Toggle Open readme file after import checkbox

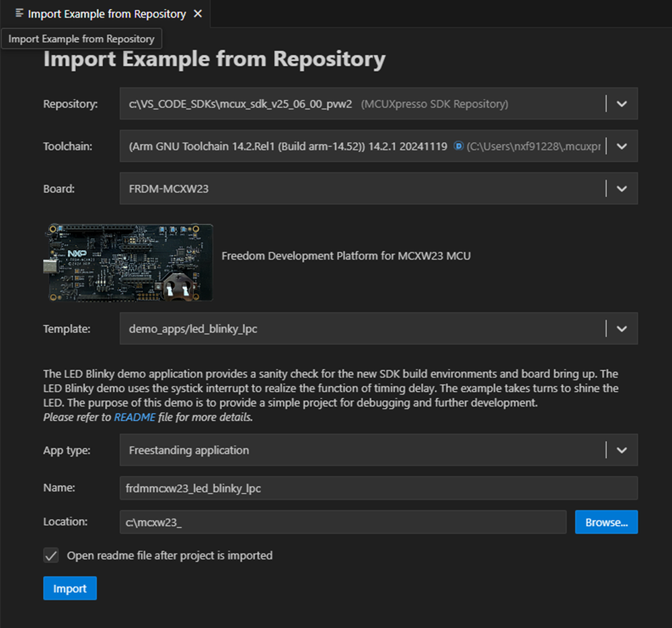pyautogui.click(x=51, y=555)
